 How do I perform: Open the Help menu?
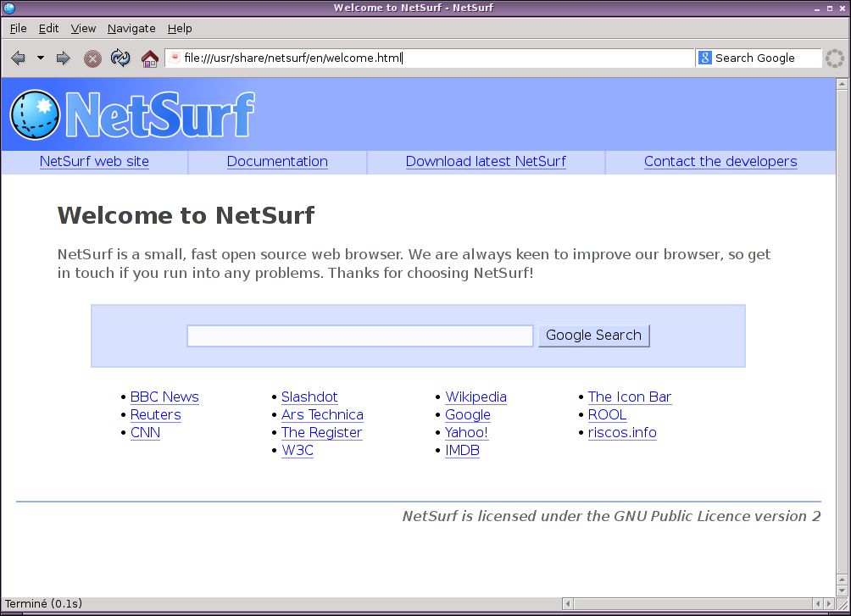point(180,28)
